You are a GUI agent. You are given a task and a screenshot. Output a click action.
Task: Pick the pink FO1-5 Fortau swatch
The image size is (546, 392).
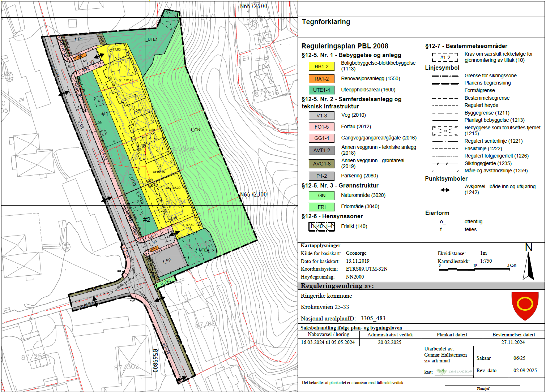point(321,127)
